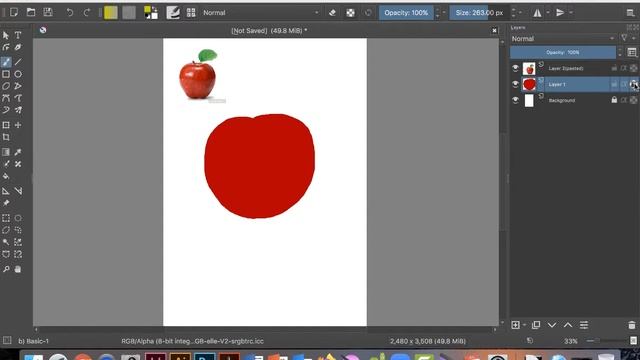Image resolution: width=640 pixels, height=360 pixels.
Task: Open the layer blending mode dropdown
Action: pos(563,38)
